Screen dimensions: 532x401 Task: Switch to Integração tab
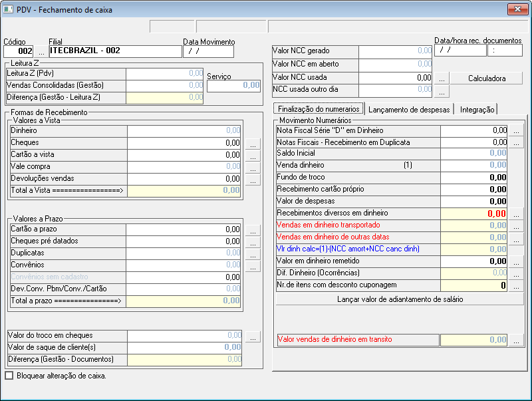pyautogui.click(x=477, y=109)
